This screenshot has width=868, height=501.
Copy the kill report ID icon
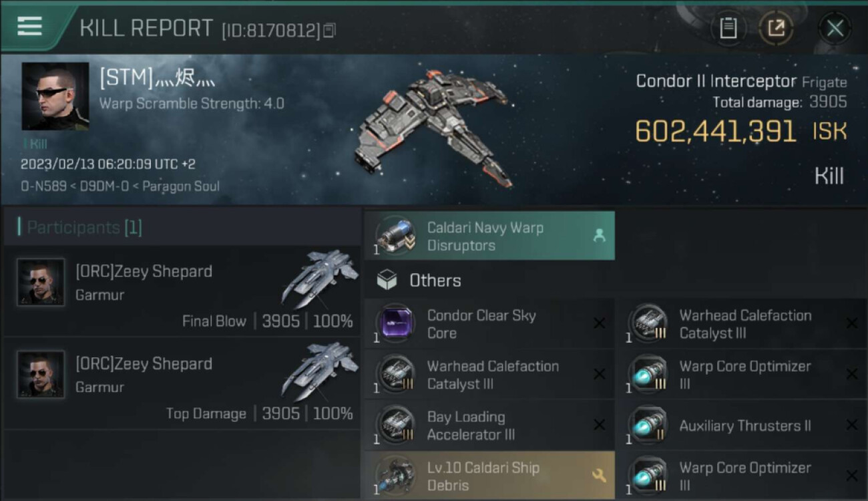point(329,30)
